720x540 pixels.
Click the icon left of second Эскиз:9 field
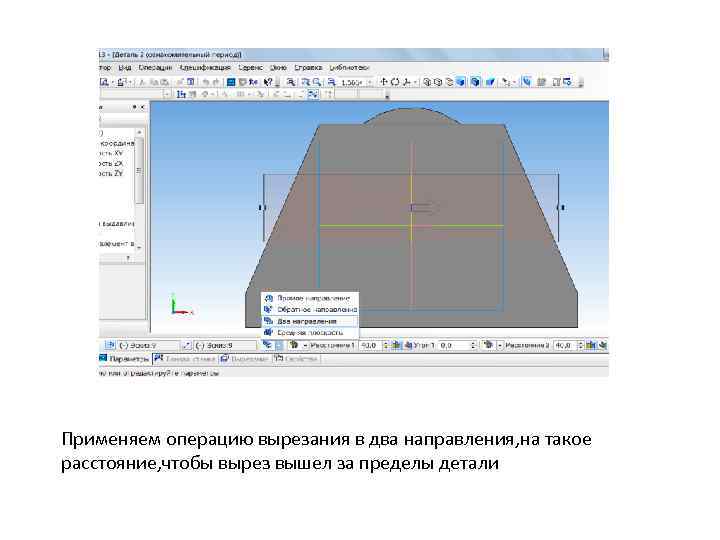[x=186, y=345]
